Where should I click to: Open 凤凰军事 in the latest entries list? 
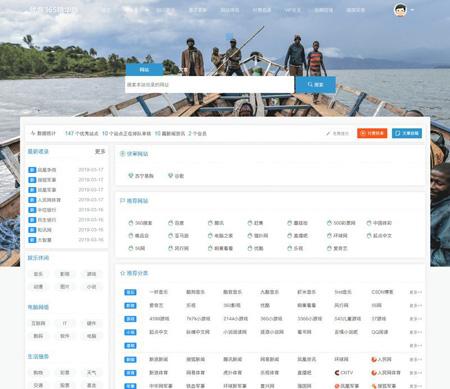click(47, 190)
